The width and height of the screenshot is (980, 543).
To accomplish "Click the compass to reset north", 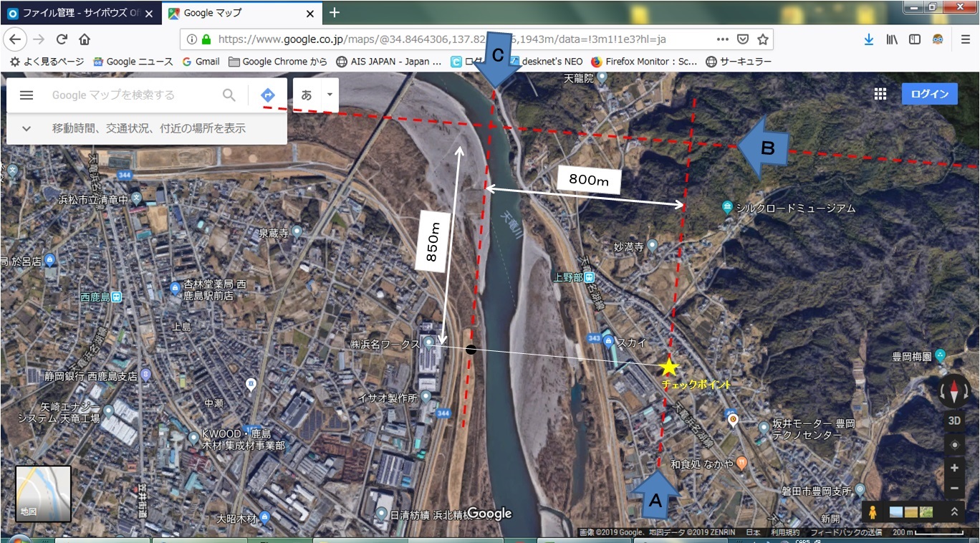I will pyautogui.click(x=954, y=391).
